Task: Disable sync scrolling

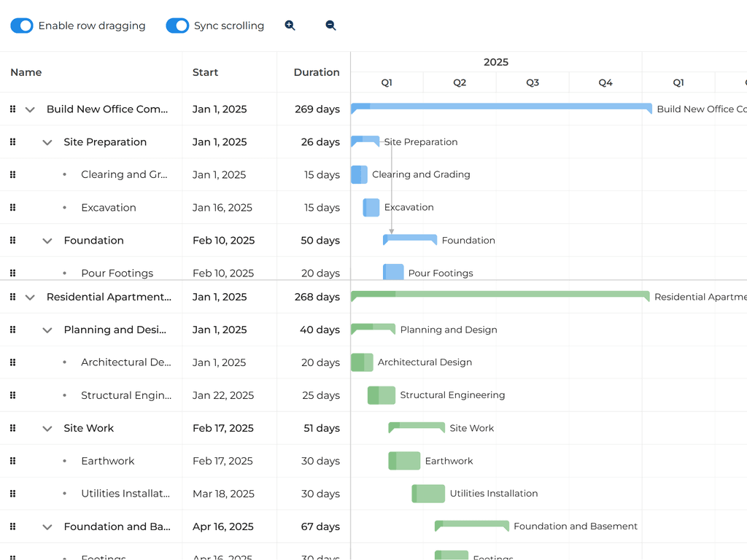Action: click(177, 26)
